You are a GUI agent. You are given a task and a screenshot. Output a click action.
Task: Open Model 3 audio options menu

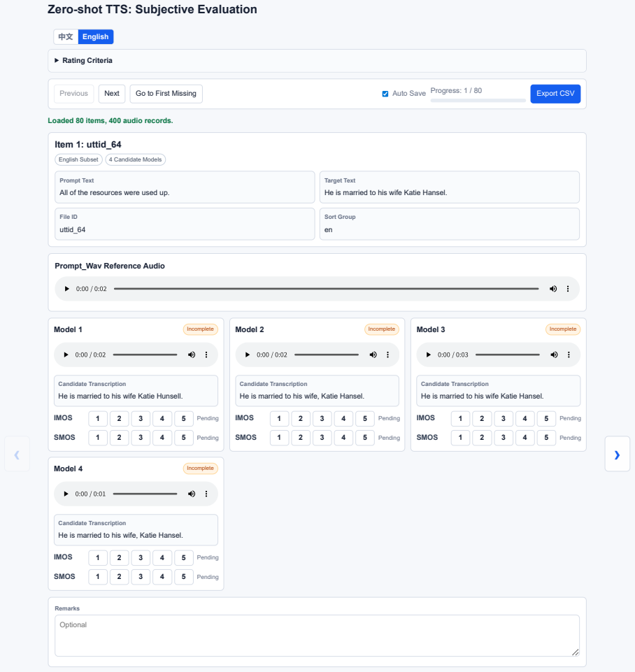pos(569,355)
